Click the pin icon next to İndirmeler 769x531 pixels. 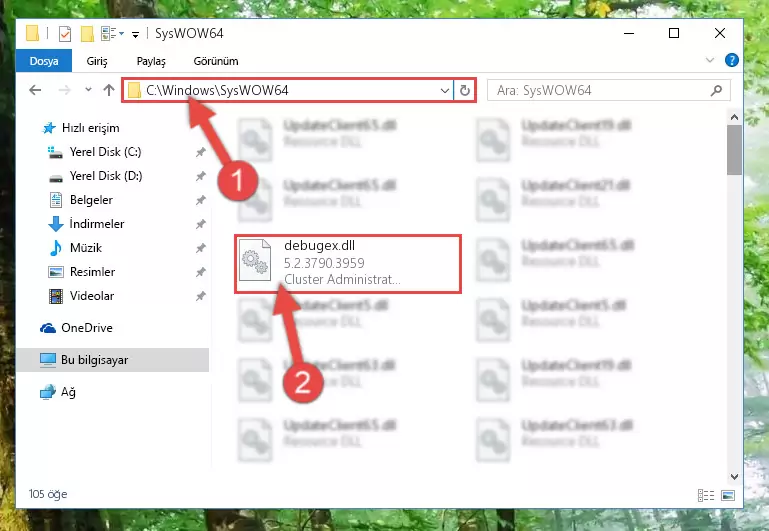(x=200, y=224)
